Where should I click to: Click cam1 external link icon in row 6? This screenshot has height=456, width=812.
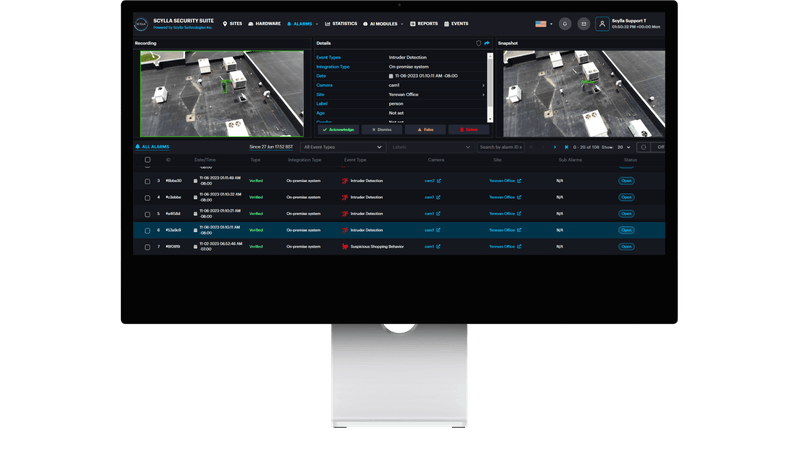[438, 230]
